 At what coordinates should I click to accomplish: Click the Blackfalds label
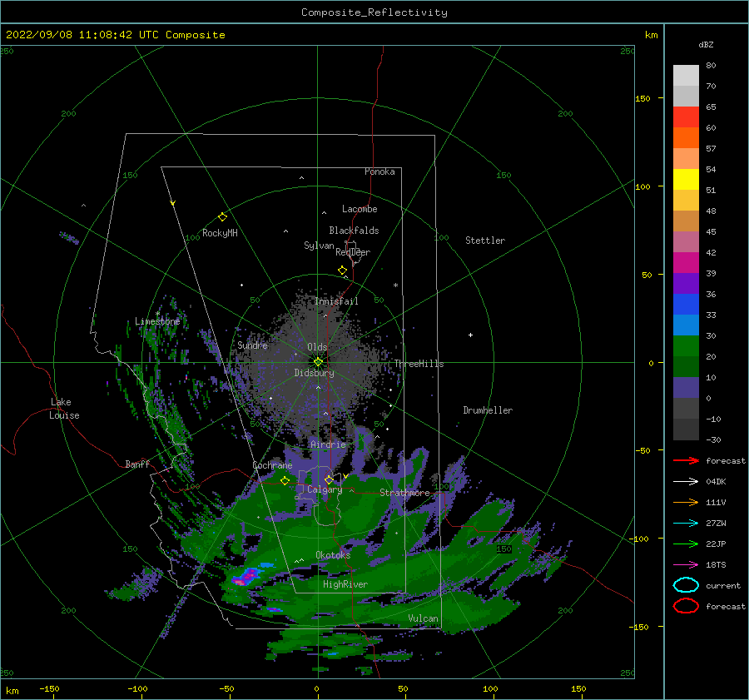click(354, 231)
